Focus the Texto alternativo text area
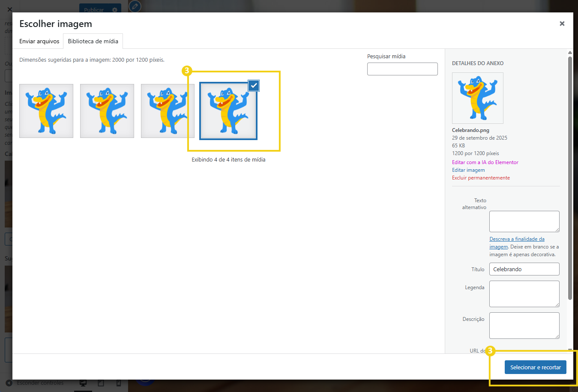Screen dimensions: 578x392 tap(524, 221)
